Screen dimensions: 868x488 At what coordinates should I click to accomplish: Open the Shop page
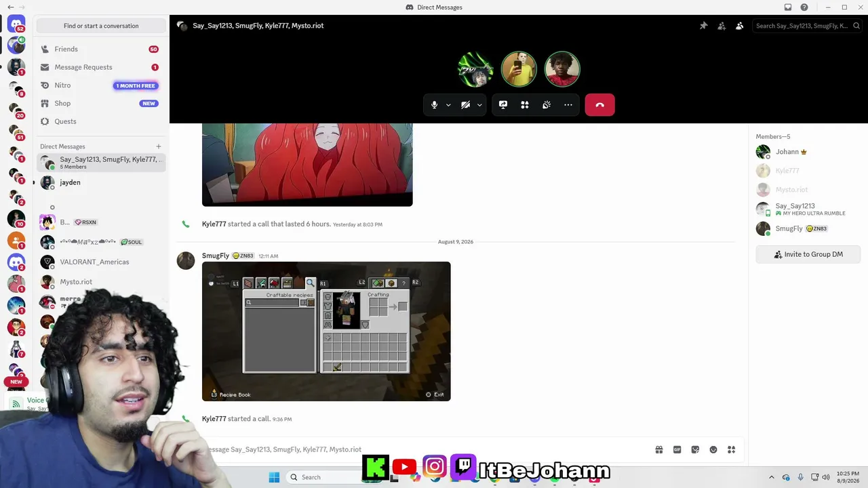pos(101,104)
